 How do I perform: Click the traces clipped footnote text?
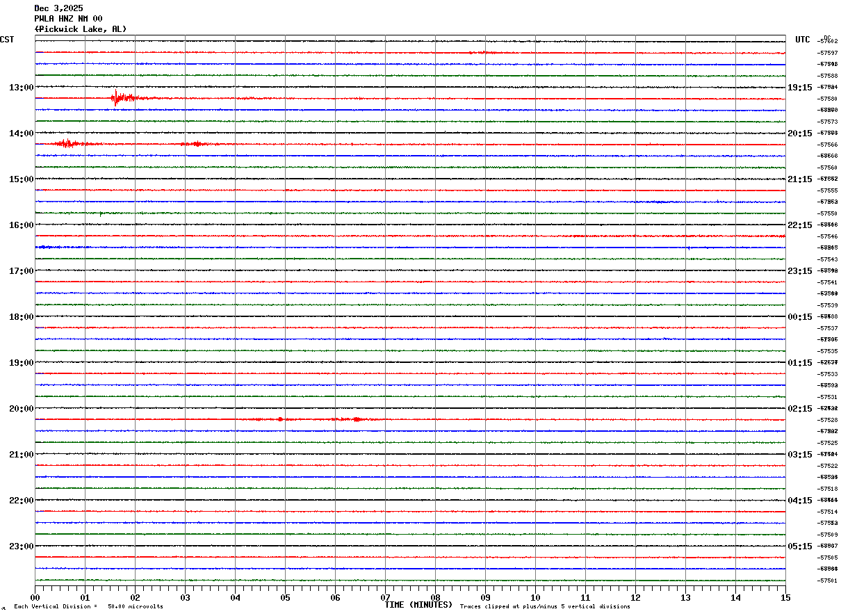[x=545, y=606]
